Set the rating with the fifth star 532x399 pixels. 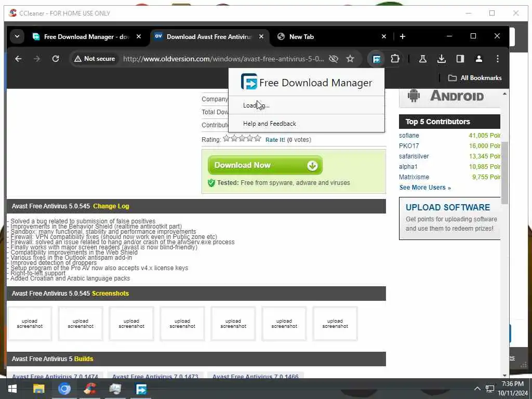(258, 138)
